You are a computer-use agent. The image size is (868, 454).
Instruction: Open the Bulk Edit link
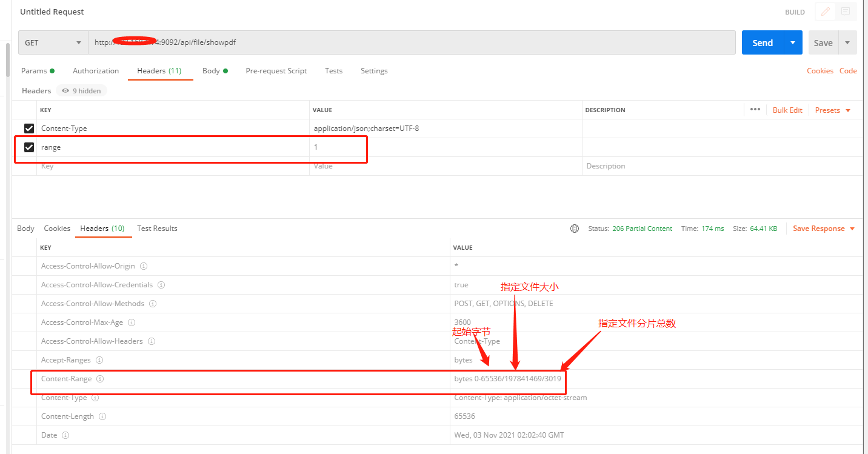tap(787, 110)
